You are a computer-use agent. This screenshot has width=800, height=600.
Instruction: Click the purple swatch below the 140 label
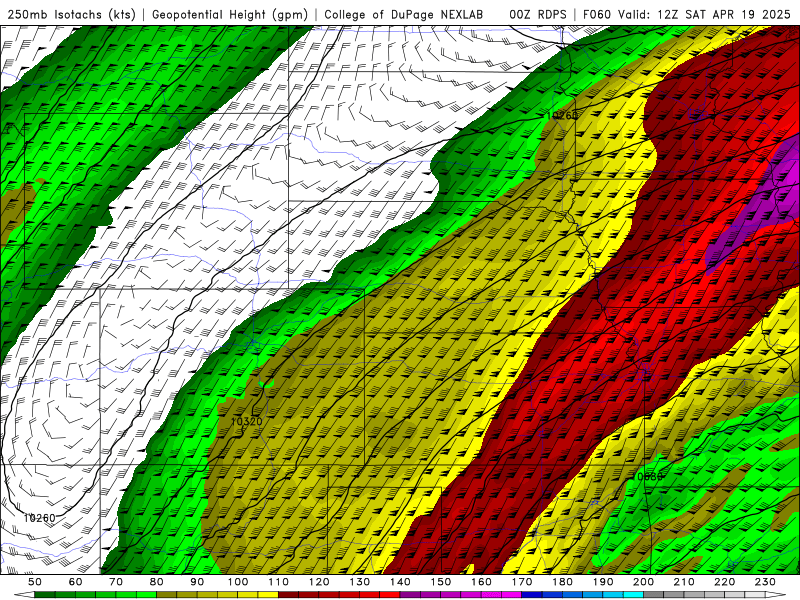(410, 595)
